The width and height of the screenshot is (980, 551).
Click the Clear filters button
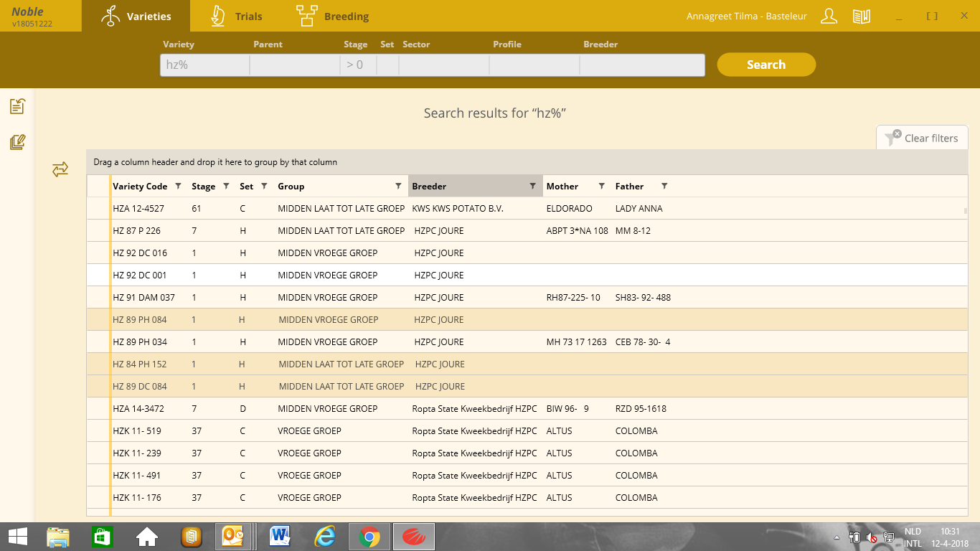[922, 138]
